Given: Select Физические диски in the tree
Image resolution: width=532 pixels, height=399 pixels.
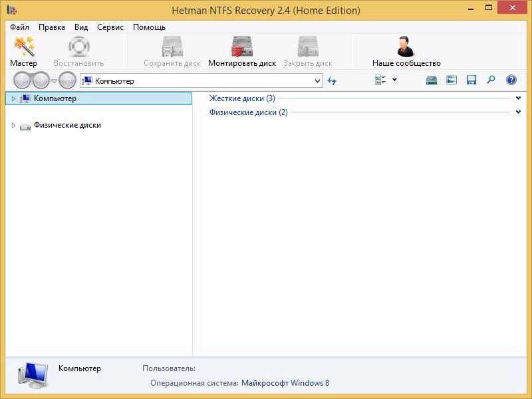Looking at the screenshot, I should coord(68,125).
